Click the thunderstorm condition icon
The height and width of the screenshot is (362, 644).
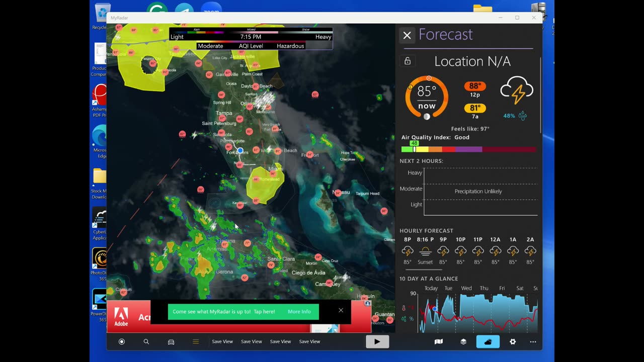click(517, 90)
